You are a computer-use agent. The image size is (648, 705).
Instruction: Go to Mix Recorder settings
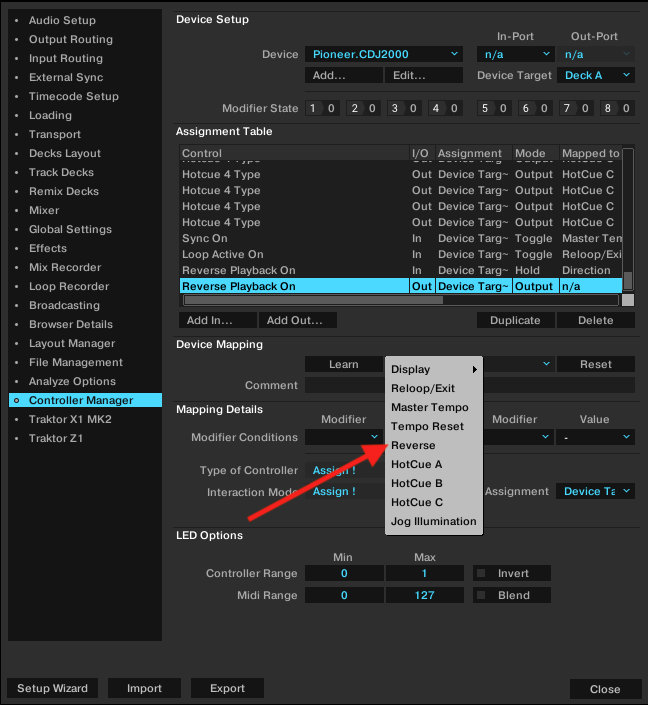[x=65, y=267]
